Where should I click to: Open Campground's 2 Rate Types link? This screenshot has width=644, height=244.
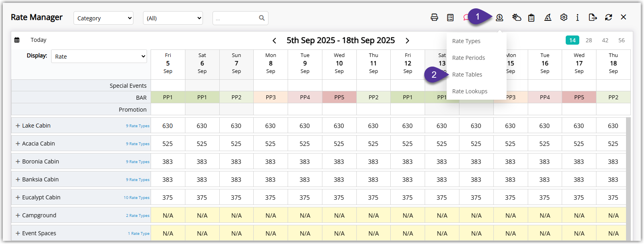pyautogui.click(x=138, y=216)
